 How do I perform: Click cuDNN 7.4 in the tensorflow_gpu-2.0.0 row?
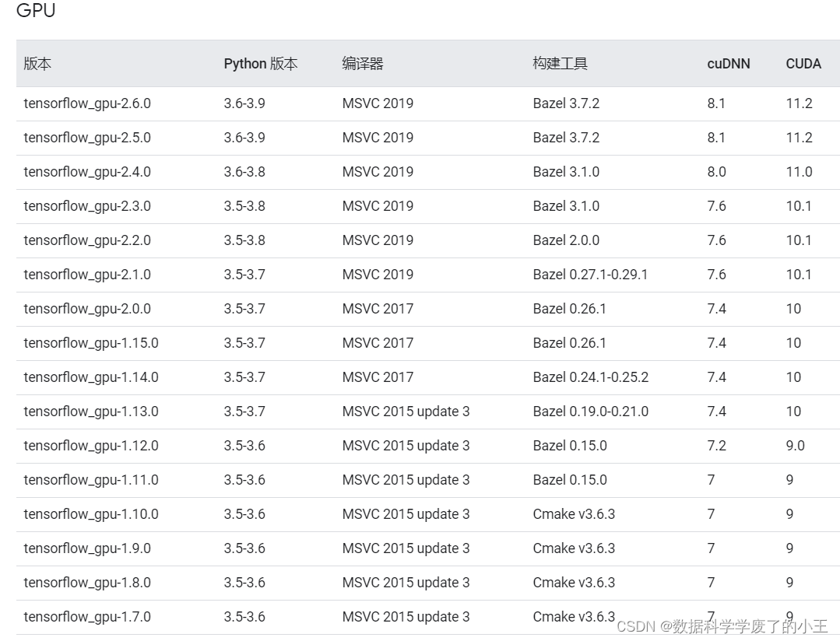click(x=716, y=309)
